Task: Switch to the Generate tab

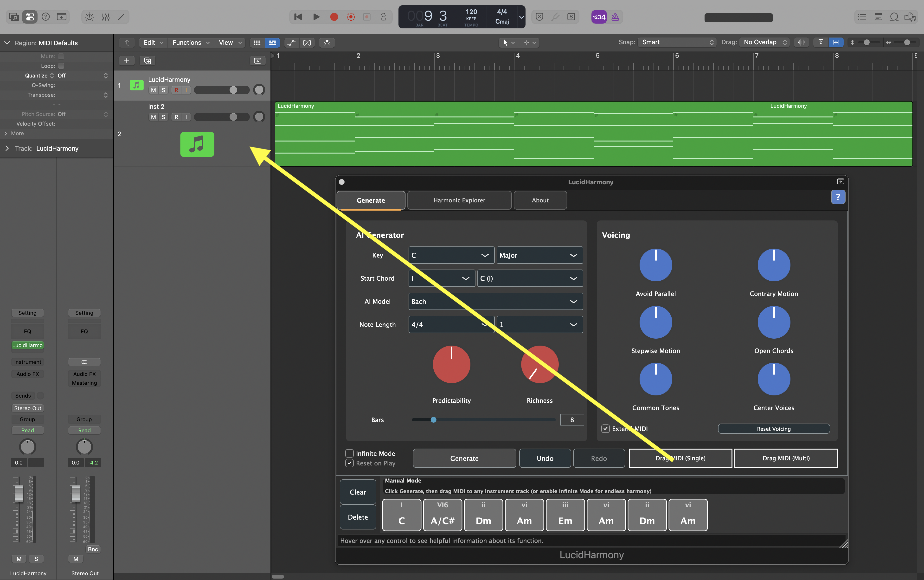Action: point(371,200)
